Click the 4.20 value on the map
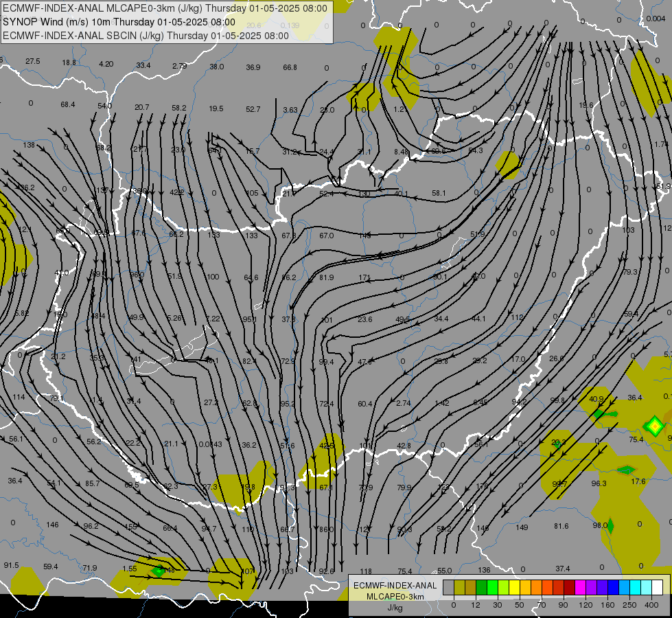 coord(106,64)
